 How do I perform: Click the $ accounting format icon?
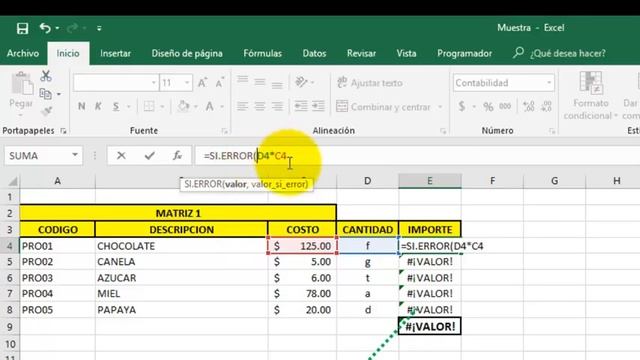462,107
